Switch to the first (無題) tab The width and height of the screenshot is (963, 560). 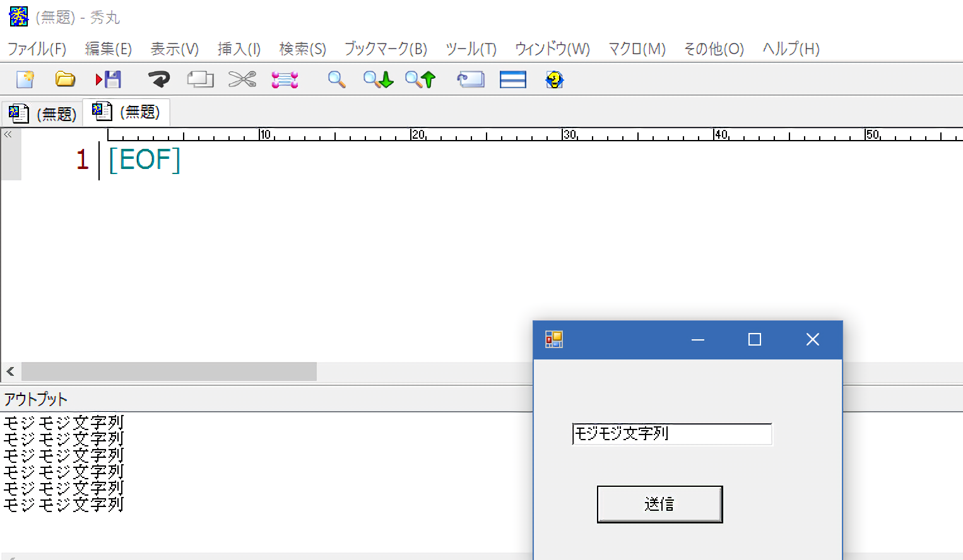[43, 114]
